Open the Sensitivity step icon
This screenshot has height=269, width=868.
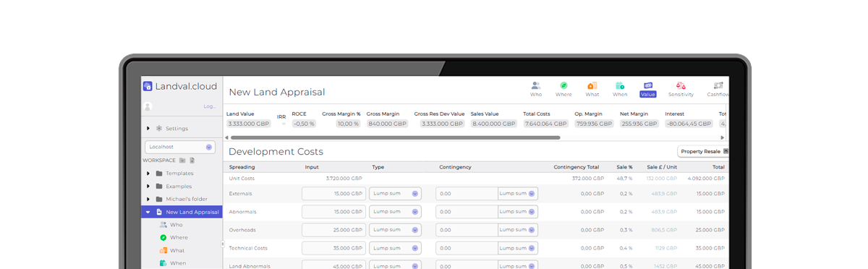tap(681, 85)
